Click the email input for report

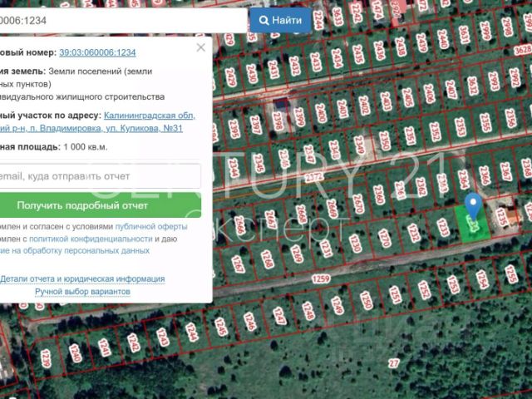coord(100,176)
